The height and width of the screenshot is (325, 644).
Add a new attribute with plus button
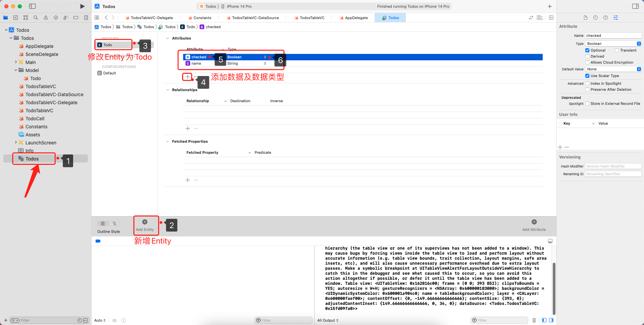(187, 77)
